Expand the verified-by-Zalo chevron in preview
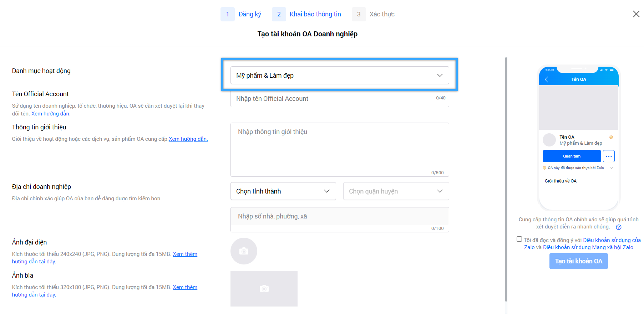The image size is (644, 314). click(x=611, y=168)
